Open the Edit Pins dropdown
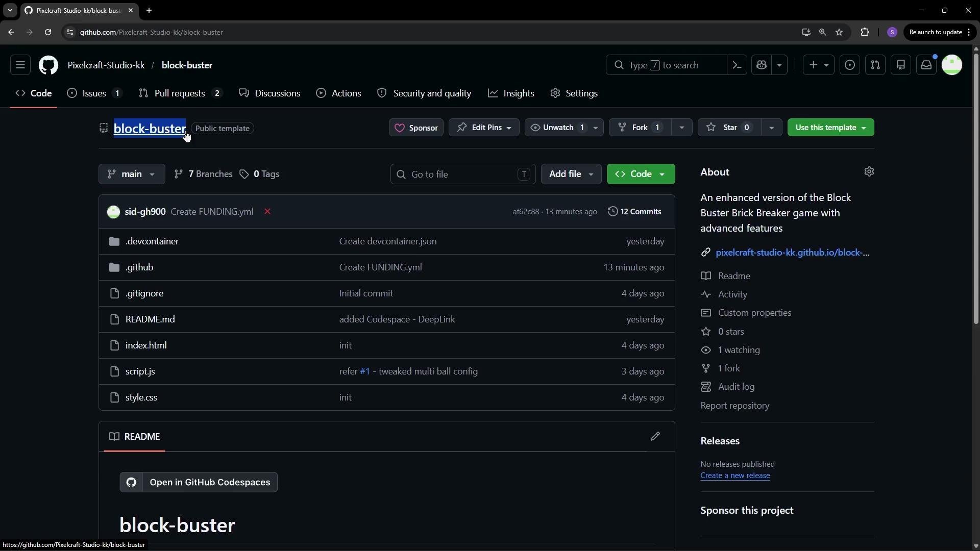The height and width of the screenshot is (551, 980). coord(484,128)
